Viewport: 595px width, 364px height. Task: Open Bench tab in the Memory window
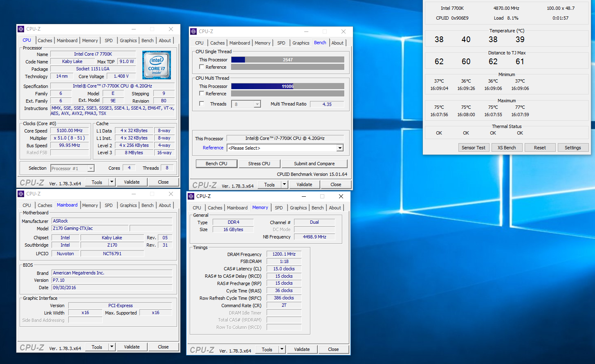coord(318,208)
